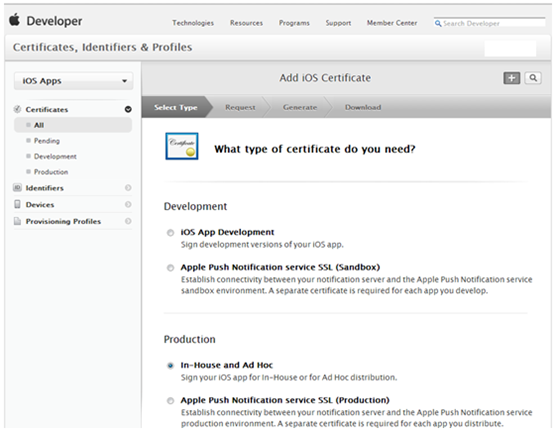
Task: Click the Request step tab
Action: (x=240, y=107)
